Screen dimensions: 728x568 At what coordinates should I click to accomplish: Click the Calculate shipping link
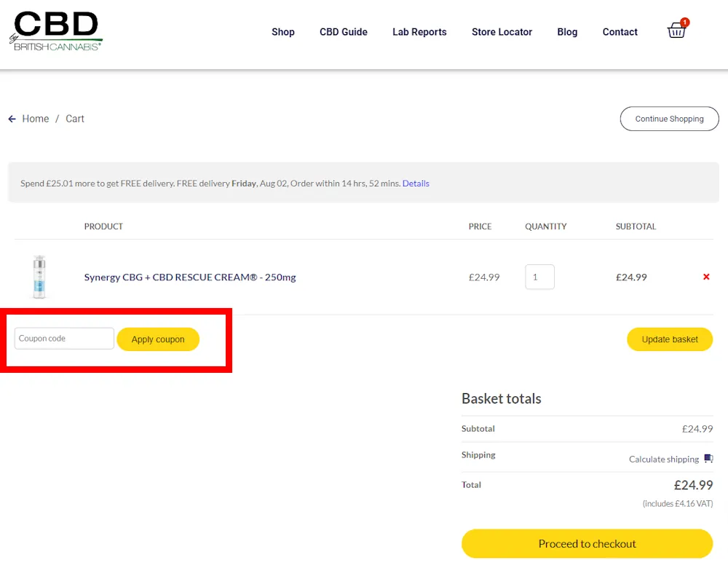pos(663,459)
